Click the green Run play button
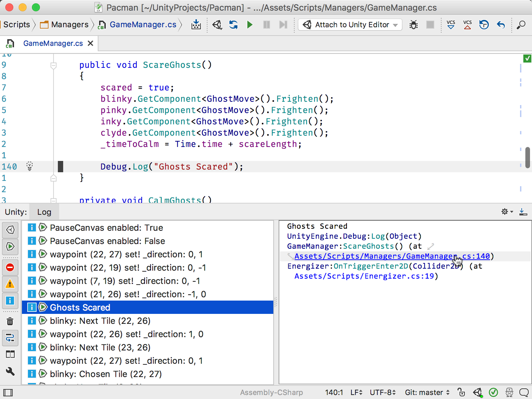This screenshot has height=399, width=532. point(250,25)
